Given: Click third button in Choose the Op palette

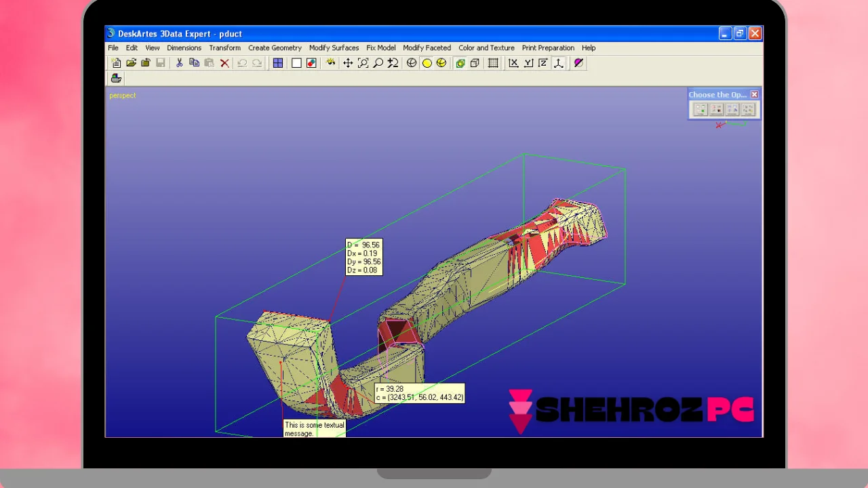Looking at the screenshot, I should click(x=732, y=109).
